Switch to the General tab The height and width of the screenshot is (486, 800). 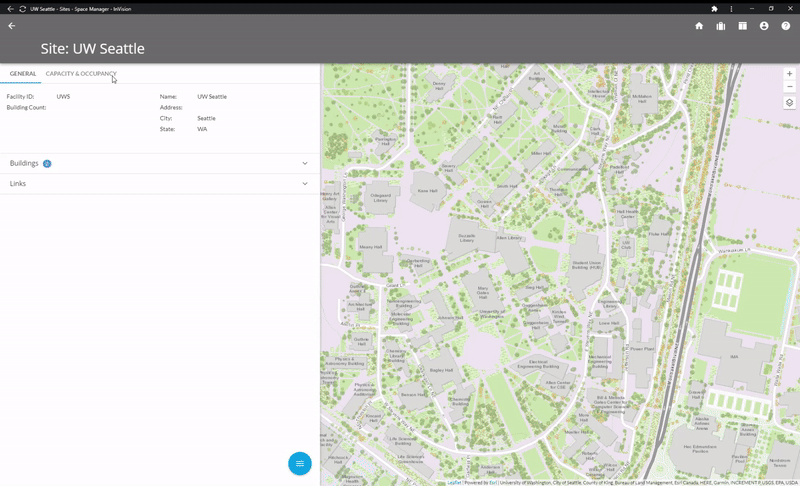22,74
